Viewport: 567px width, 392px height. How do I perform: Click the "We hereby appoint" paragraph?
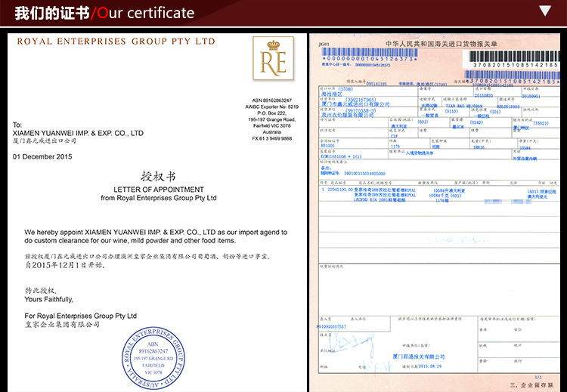tap(156, 236)
